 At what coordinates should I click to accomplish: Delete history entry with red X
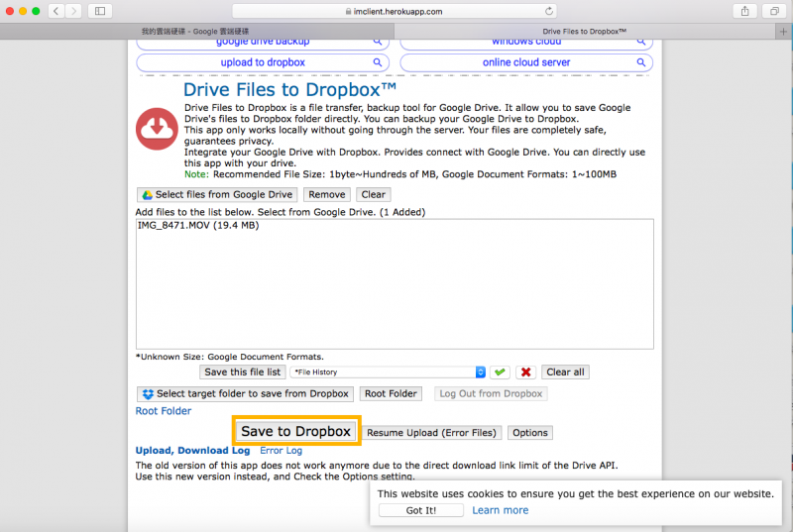526,372
